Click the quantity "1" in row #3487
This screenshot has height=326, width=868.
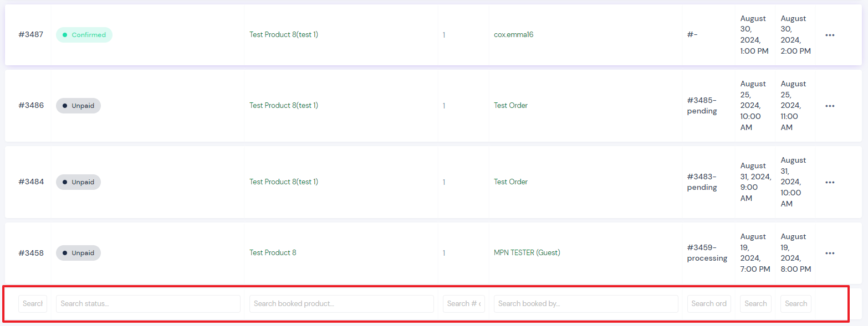[x=444, y=35]
